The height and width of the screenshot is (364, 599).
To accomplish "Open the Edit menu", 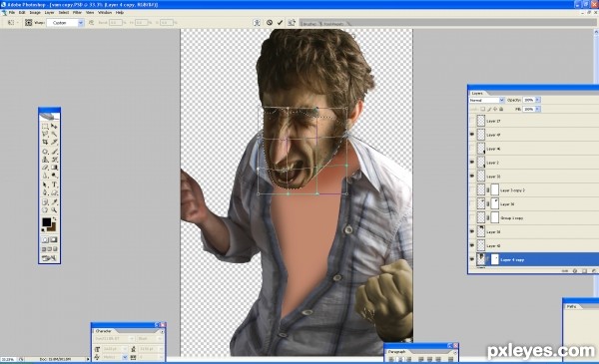I will [x=22, y=13].
